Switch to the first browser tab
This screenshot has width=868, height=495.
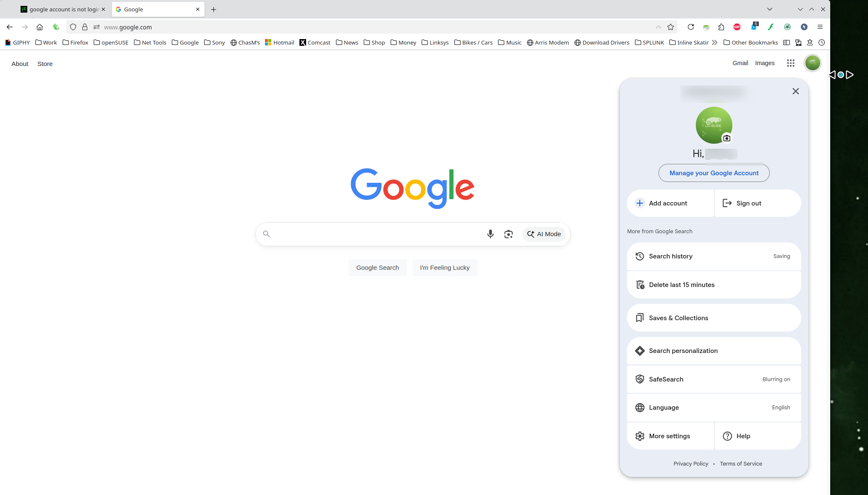point(63,9)
